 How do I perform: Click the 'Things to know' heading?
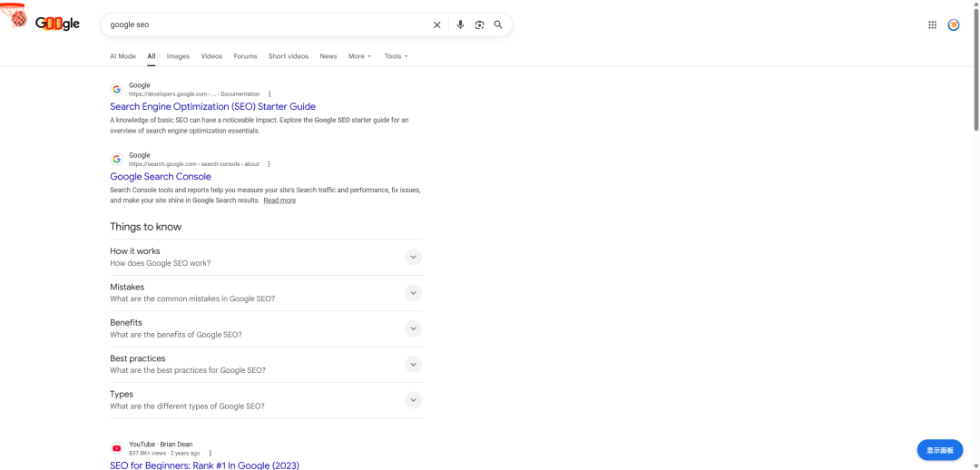(145, 227)
